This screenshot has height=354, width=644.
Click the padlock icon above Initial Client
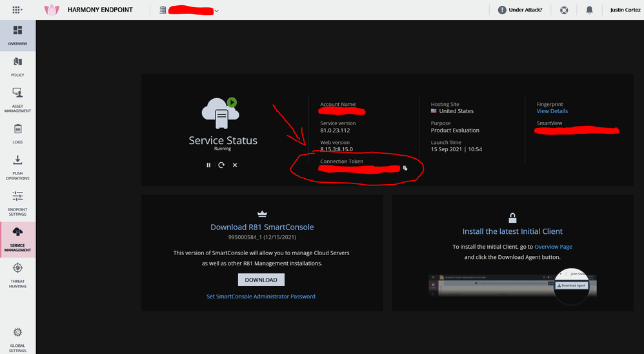coord(512,218)
